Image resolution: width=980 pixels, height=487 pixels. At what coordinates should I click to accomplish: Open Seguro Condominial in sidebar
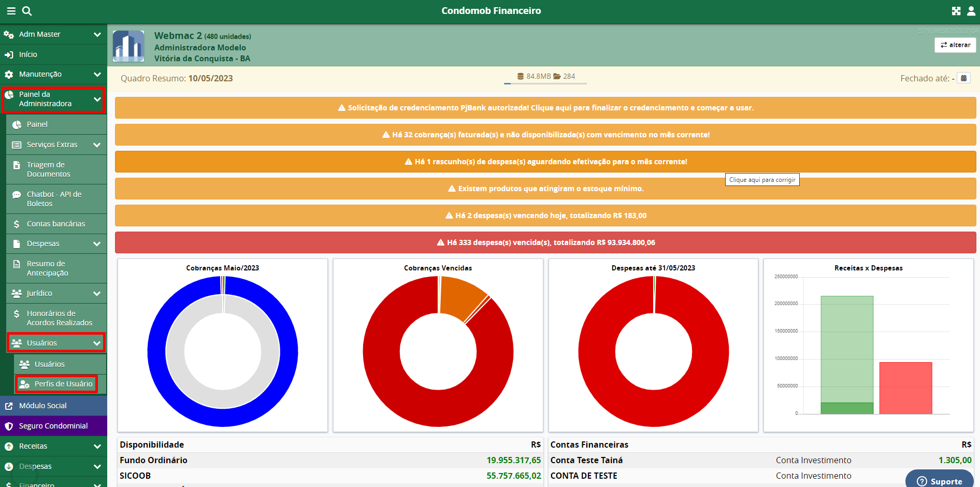pyautogui.click(x=53, y=426)
